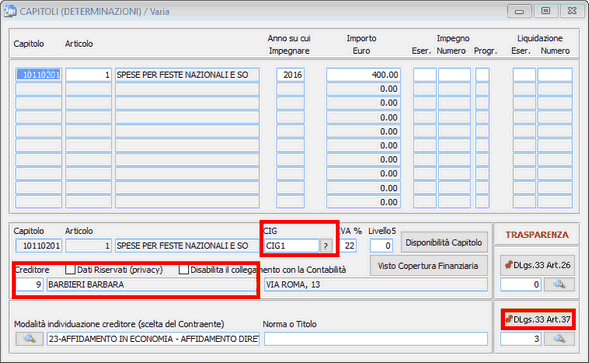Click Articolo cell with value 1 in first grid row

click(x=89, y=75)
